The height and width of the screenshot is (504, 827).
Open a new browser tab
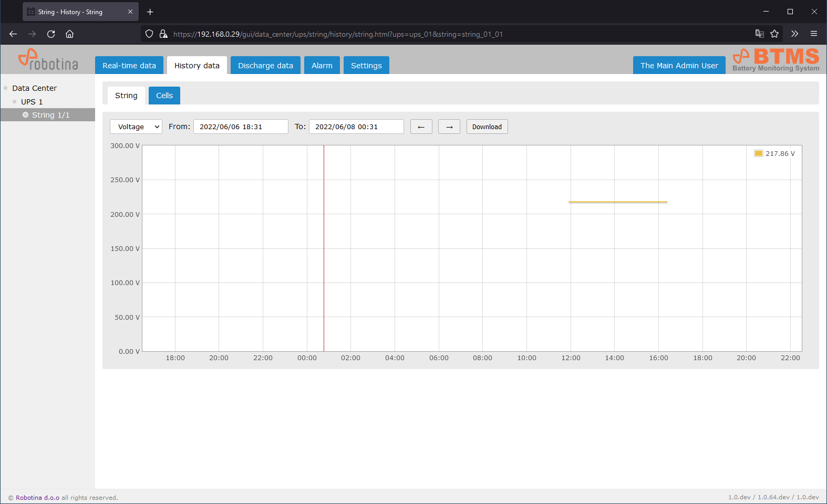click(150, 12)
